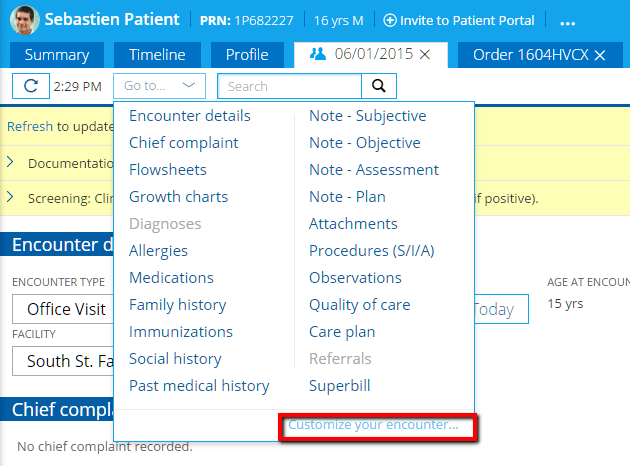Click the patient avatar photo
The width and height of the screenshot is (630, 466).
pos(25,20)
